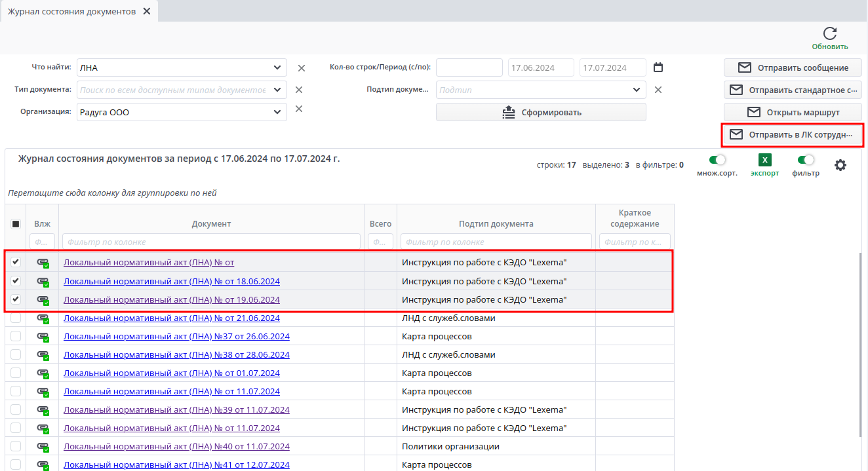Sort by Всего column header
Screen dimensions: 868x471
point(380,224)
